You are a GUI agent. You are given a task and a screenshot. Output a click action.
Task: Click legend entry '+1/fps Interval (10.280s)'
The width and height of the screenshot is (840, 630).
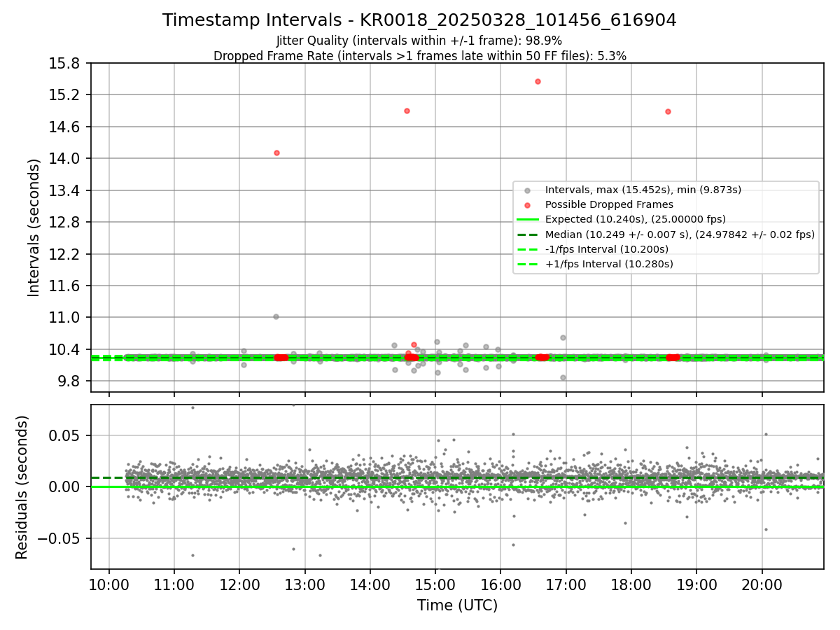609,264
